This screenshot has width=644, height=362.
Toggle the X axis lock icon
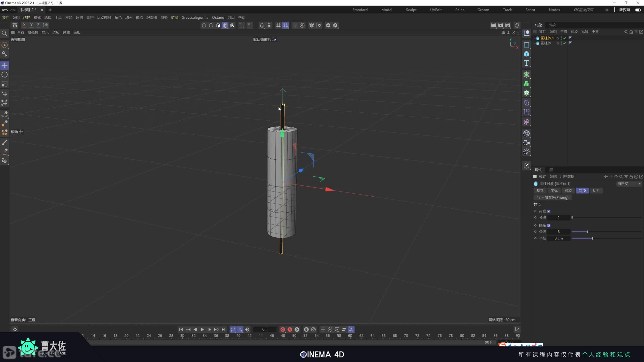[x=24, y=25]
